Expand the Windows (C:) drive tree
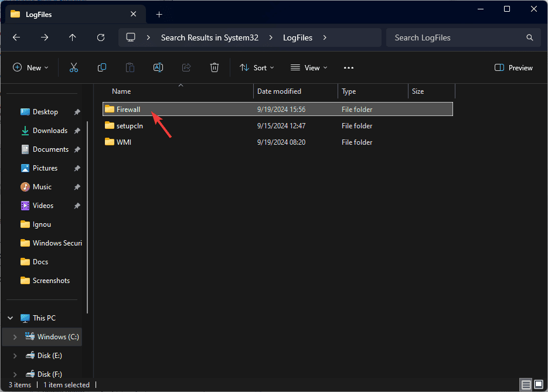The height and width of the screenshot is (392, 548). coord(15,337)
